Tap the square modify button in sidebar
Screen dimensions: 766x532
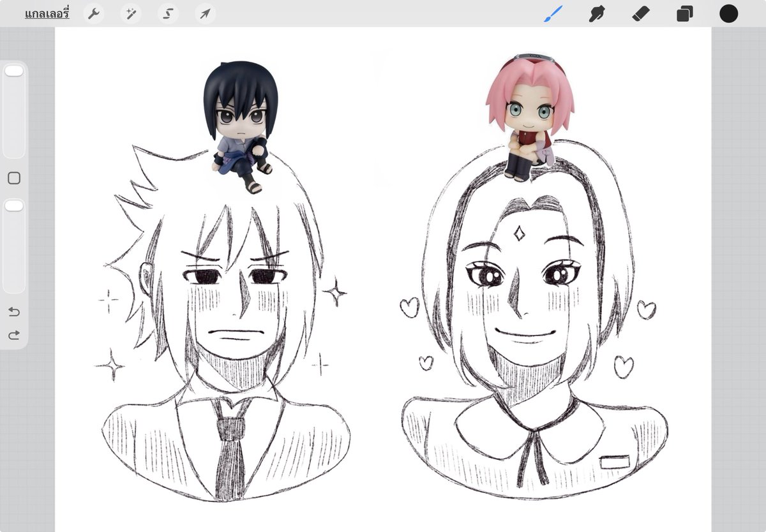(14, 178)
